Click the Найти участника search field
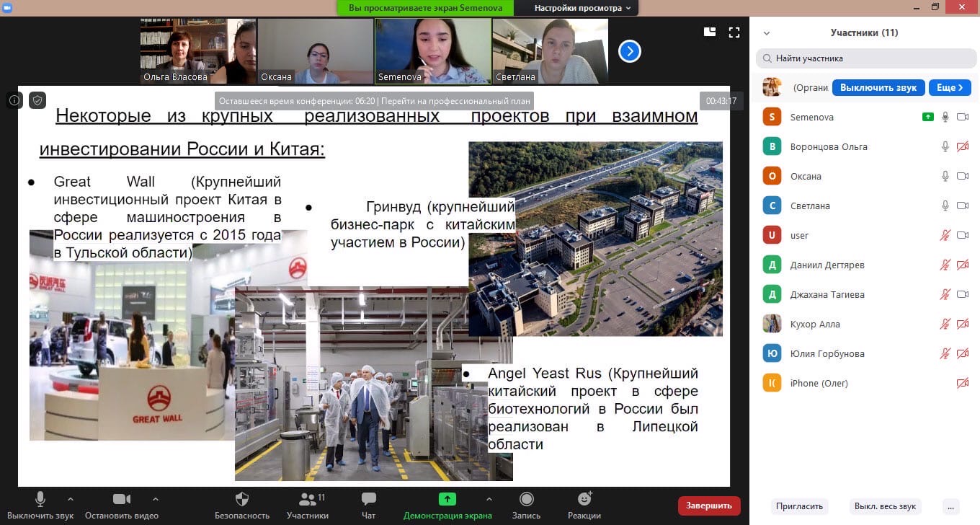 [x=865, y=58]
